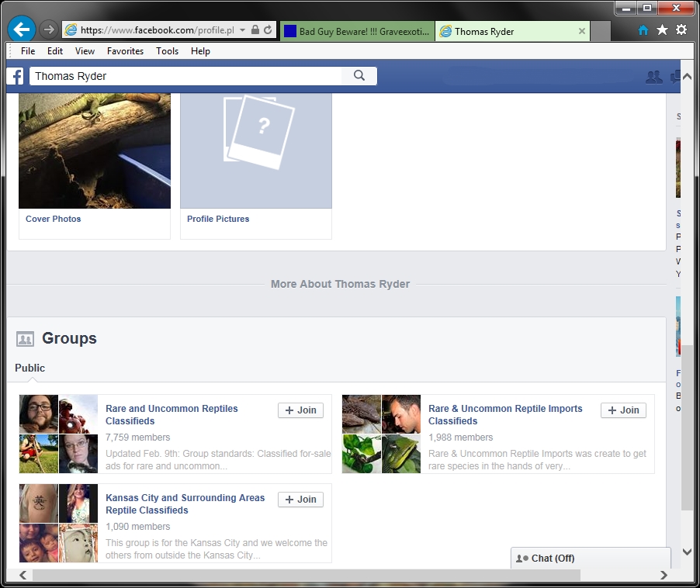This screenshot has height=588, width=700.
Task: Click 'More About Thomas Ryder' heading
Action: tap(340, 284)
